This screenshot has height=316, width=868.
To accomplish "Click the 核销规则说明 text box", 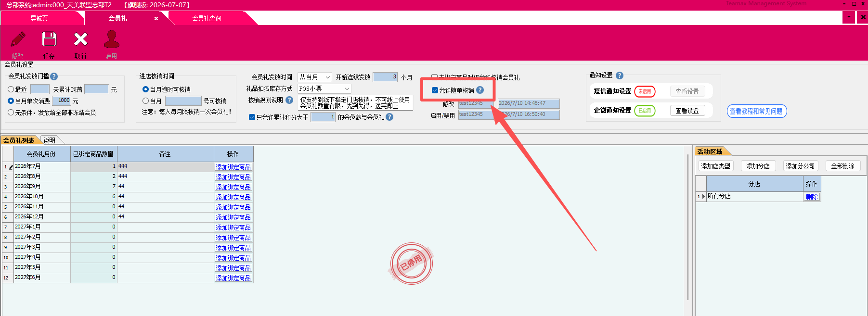I will click(356, 103).
